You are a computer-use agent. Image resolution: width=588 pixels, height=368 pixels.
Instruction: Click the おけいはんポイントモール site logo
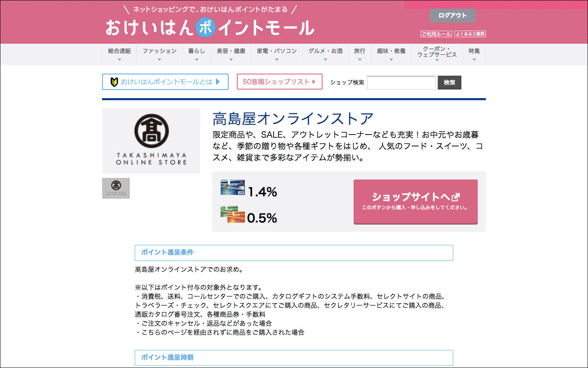(210, 27)
